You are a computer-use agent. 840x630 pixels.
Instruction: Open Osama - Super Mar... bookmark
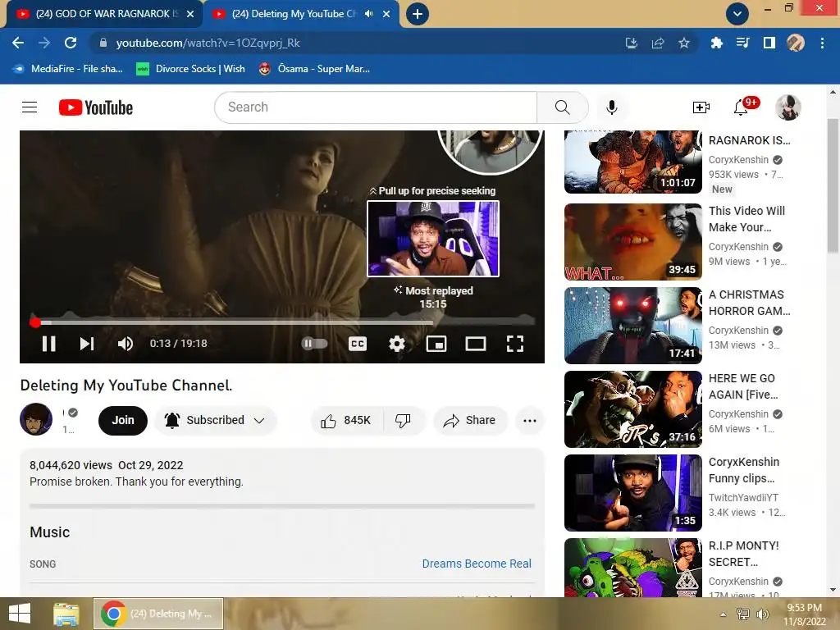[314, 69]
